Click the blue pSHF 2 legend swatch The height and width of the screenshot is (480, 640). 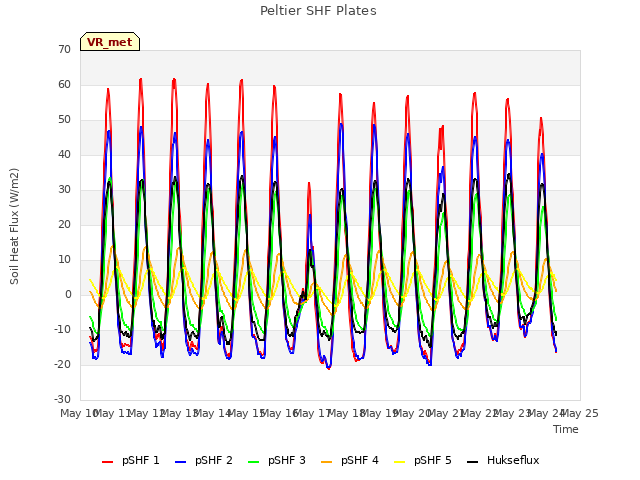[x=180, y=462]
